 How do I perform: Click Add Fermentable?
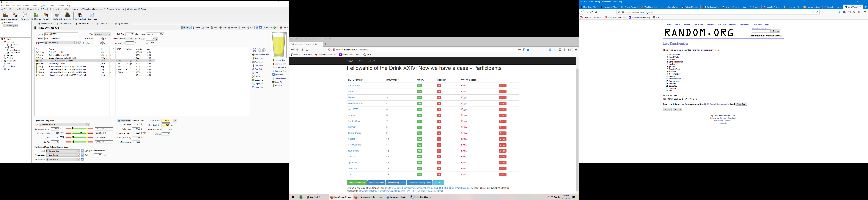(x=260, y=55)
